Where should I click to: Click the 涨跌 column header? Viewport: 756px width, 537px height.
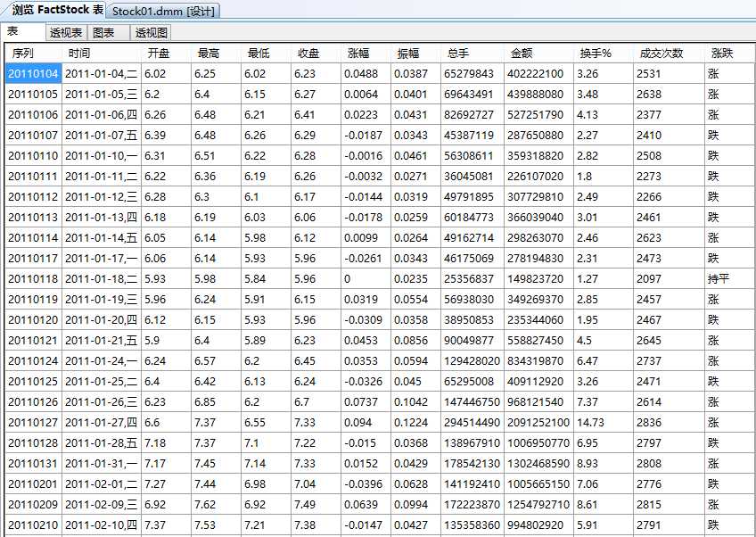click(x=729, y=53)
